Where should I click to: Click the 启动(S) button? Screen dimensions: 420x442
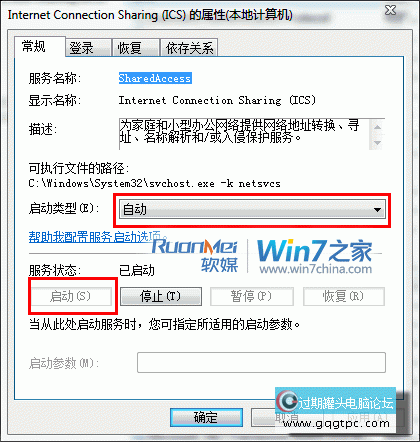[71, 296]
